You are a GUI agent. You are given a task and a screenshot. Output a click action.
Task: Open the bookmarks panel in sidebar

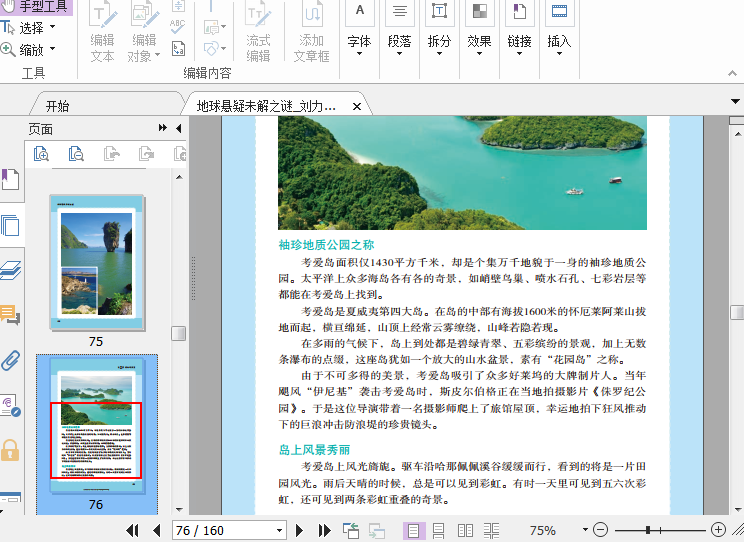click(x=10, y=180)
